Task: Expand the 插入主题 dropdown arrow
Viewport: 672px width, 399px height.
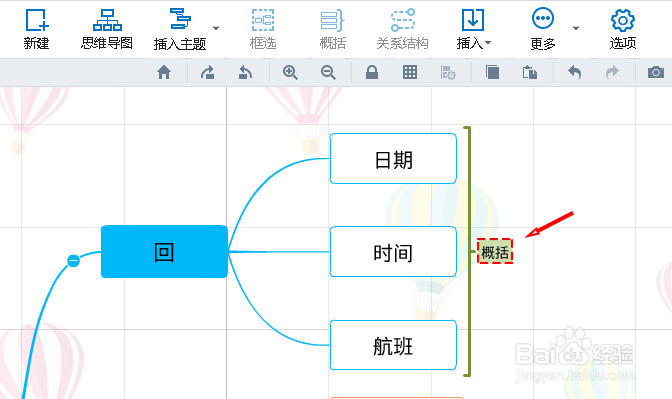Action: coord(216,28)
